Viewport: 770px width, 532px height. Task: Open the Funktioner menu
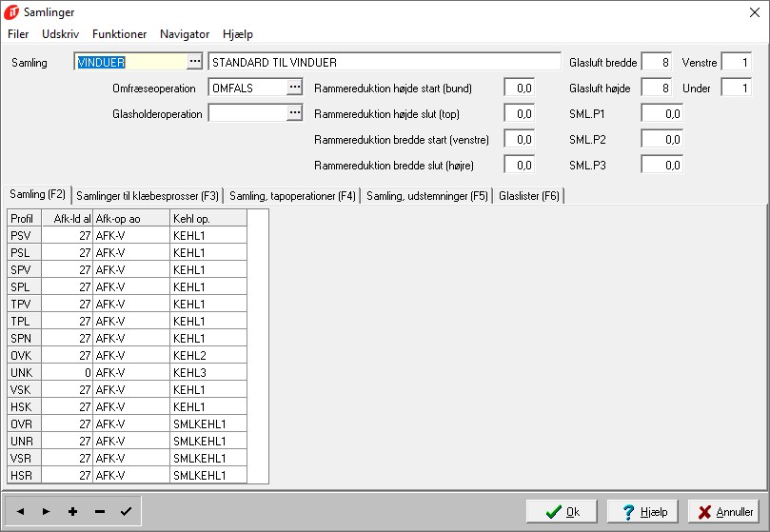[119, 34]
